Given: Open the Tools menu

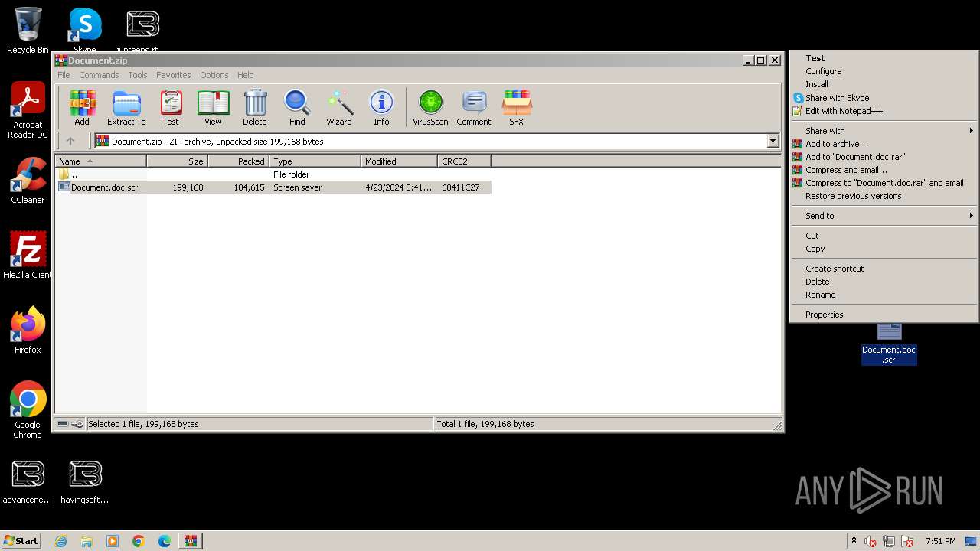Looking at the screenshot, I should (x=138, y=75).
